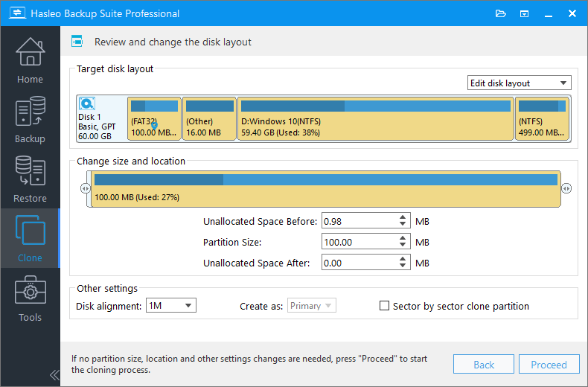Viewport: 588px width, 387px height.
Task: Open the Restore section in sidebar
Action: pyautogui.click(x=30, y=179)
